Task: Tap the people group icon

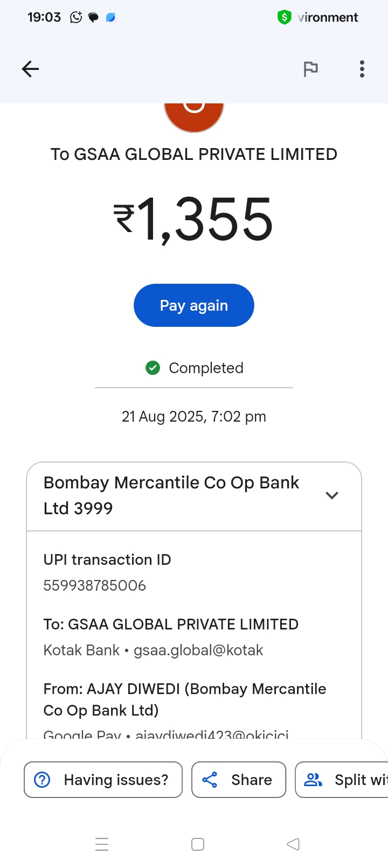Action: click(313, 780)
